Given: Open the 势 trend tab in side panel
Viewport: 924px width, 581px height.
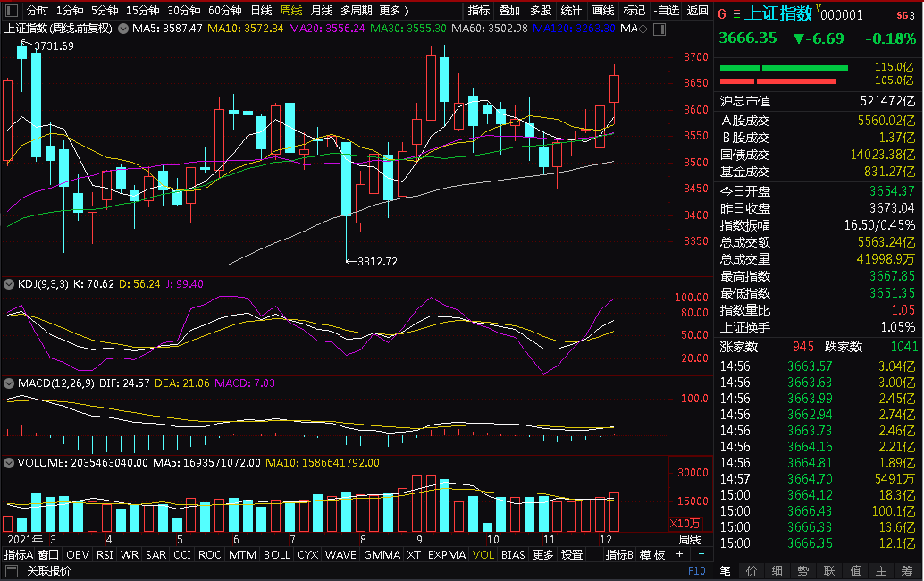Looking at the screenshot, I should pyautogui.click(x=803, y=570).
